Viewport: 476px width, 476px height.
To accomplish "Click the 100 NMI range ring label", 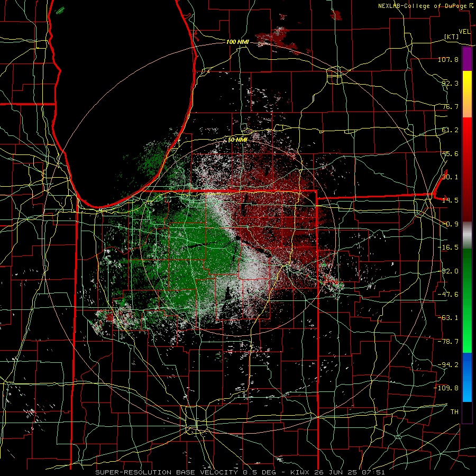I will [237, 42].
